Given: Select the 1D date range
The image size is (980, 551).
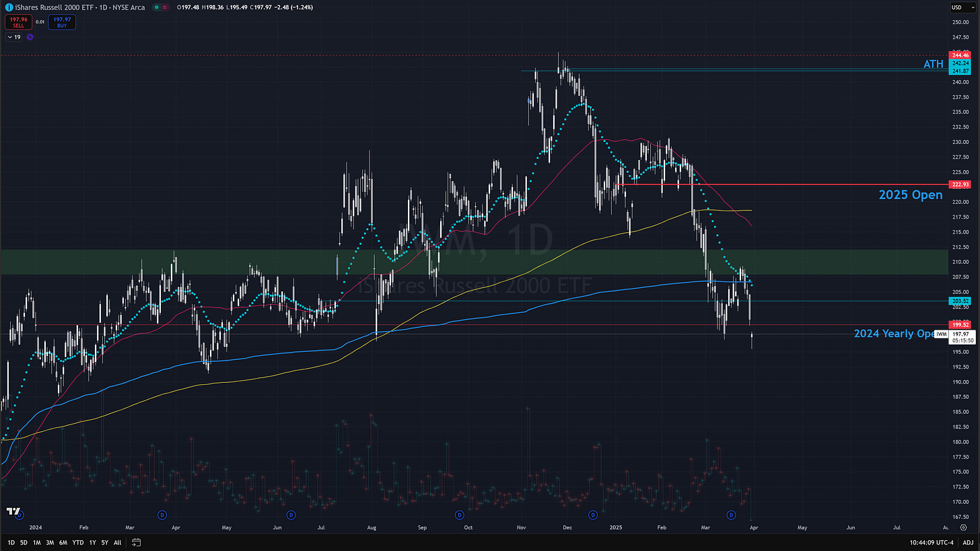Looking at the screenshot, I should pyautogui.click(x=11, y=542).
